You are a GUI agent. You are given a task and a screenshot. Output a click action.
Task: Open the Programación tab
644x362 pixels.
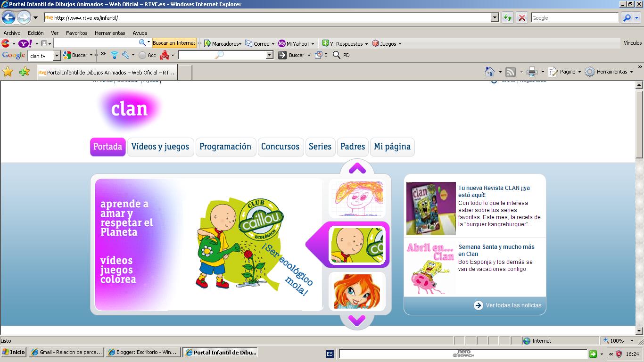coord(225,147)
